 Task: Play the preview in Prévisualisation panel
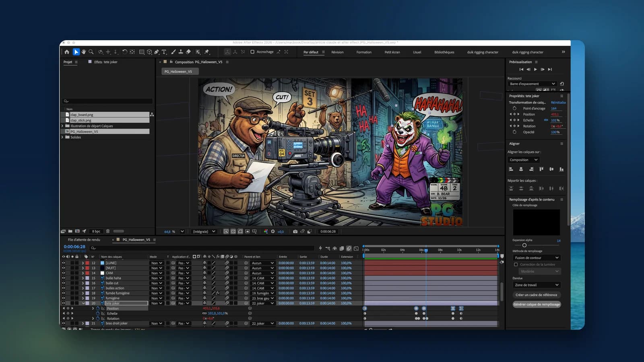[535, 69]
